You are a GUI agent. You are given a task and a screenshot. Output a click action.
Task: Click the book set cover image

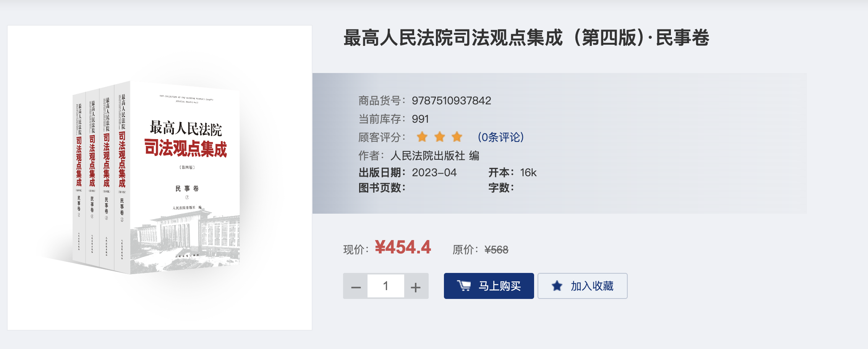click(160, 178)
